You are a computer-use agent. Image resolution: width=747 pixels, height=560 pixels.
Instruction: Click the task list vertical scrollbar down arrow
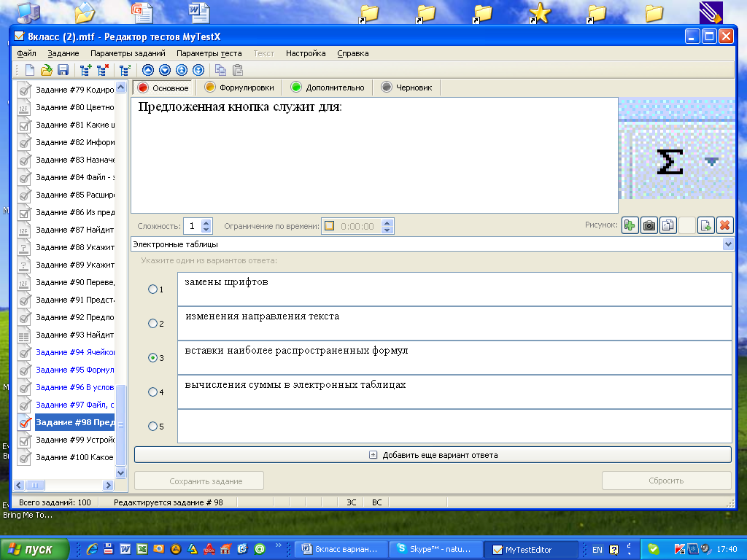tap(120, 472)
